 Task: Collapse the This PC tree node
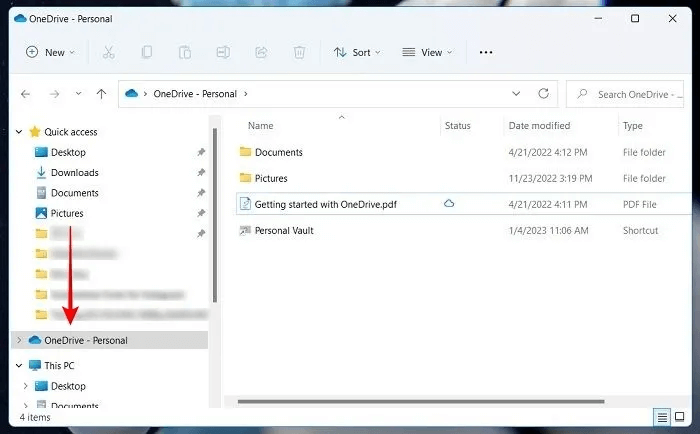coord(19,365)
